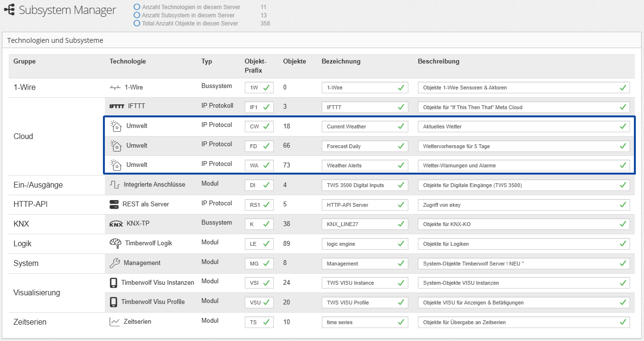644x341 pixels.
Task: Click the Aktuelles Wetter description field
Action: pos(518,126)
